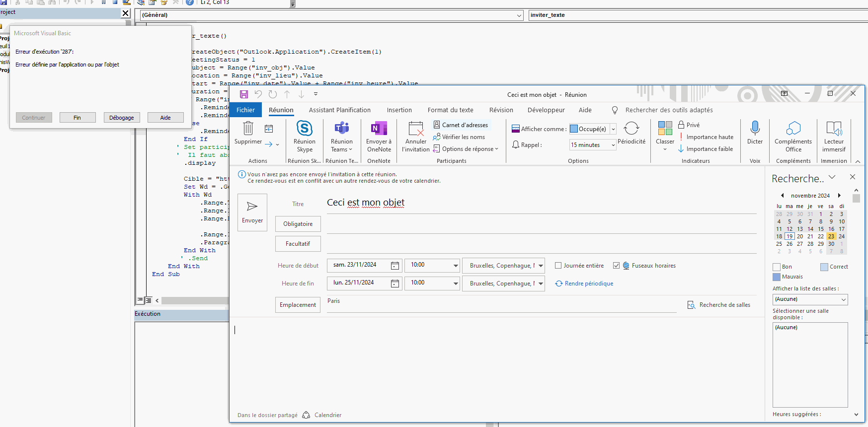
Task: Send the meeting to OneNote
Action: pos(379,129)
